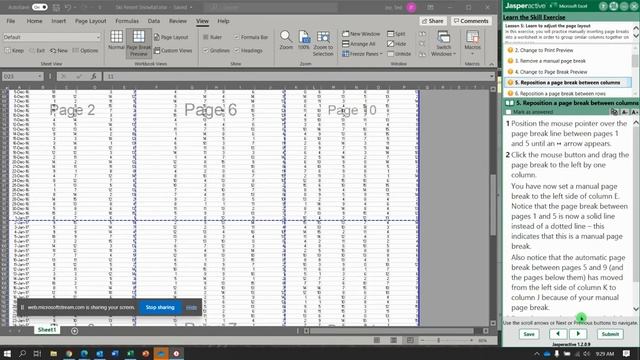Open Freeze Panes dropdown
The image size is (640, 360).
[x=362, y=53]
